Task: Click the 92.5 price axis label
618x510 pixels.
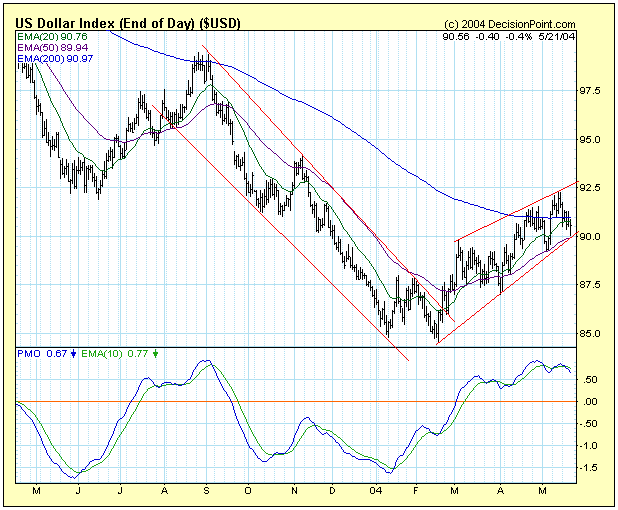Action: coord(591,188)
